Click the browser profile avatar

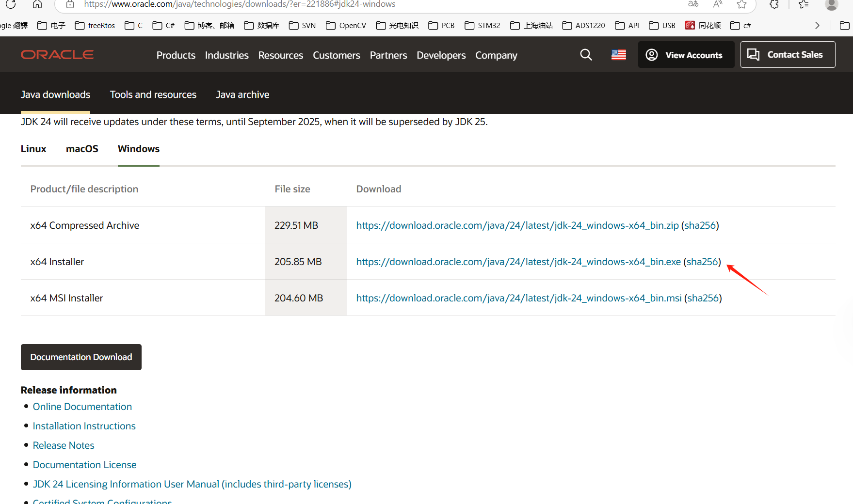click(x=832, y=4)
